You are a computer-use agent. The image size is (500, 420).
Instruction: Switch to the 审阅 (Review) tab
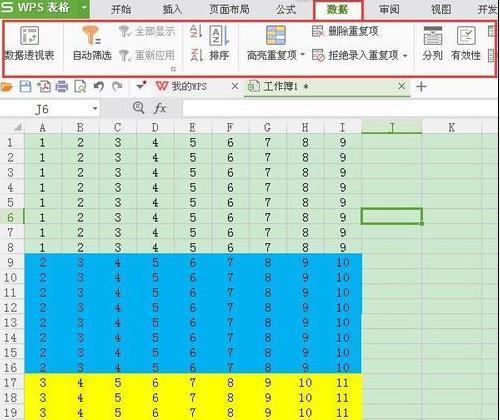pos(389,9)
